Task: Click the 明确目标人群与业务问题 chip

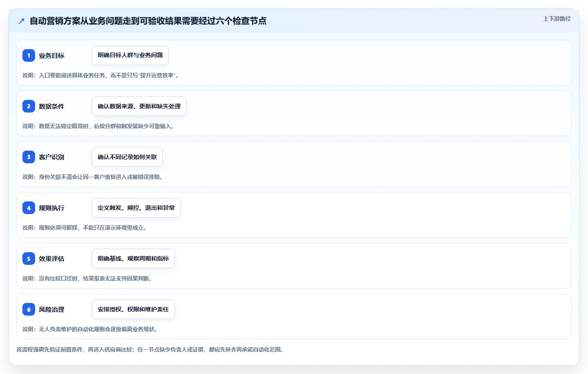Action: coord(130,55)
